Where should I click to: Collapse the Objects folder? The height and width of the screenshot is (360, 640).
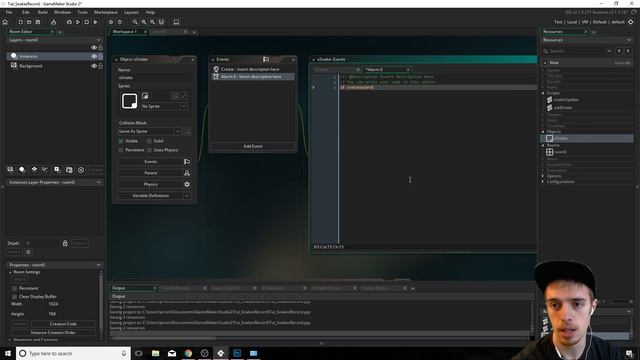click(543, 132)
